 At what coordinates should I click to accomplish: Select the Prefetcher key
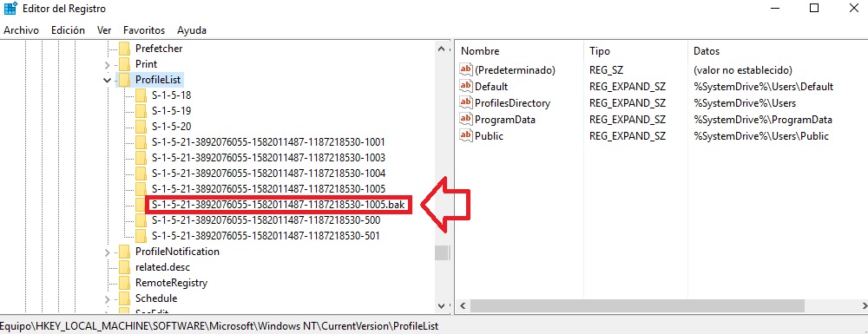coord(159,48)
